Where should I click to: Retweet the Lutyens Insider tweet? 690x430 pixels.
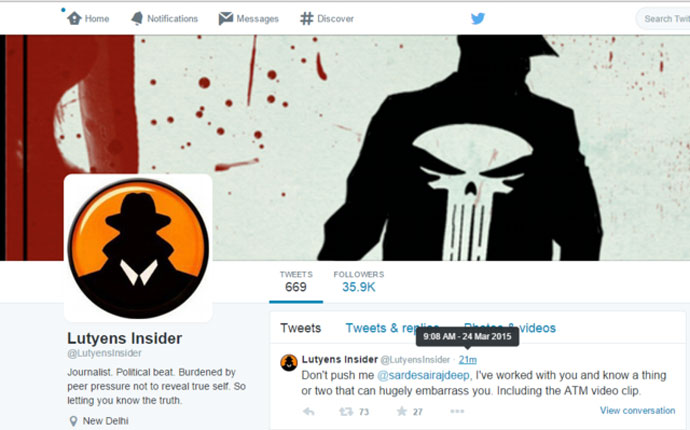pos(346,412)
